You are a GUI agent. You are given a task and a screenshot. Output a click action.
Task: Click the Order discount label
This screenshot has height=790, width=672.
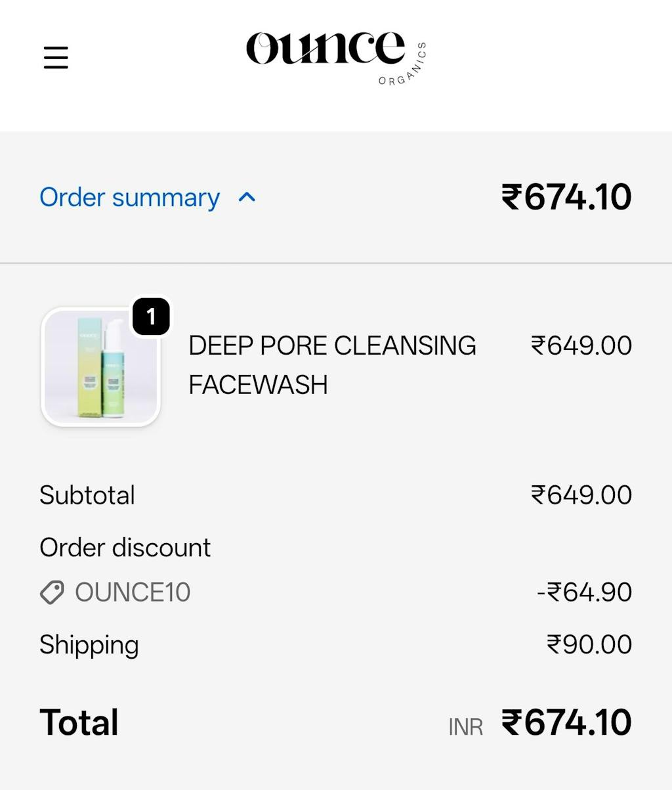[x=125, y=548]
